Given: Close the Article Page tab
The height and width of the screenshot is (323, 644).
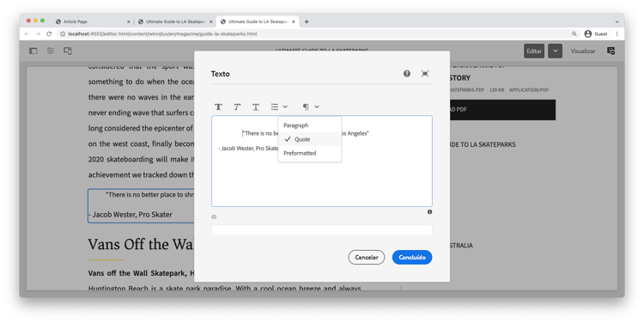Looking at the screenshot, I should 128,21.
